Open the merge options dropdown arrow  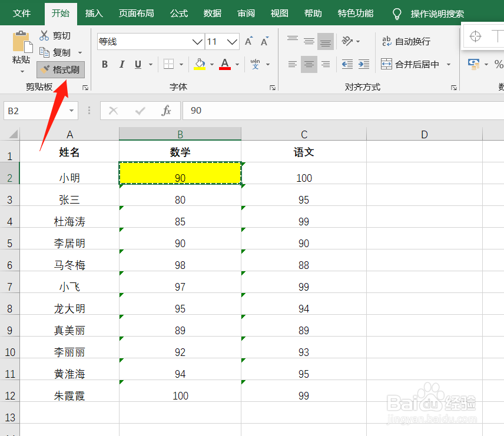(x=449, y=65)
